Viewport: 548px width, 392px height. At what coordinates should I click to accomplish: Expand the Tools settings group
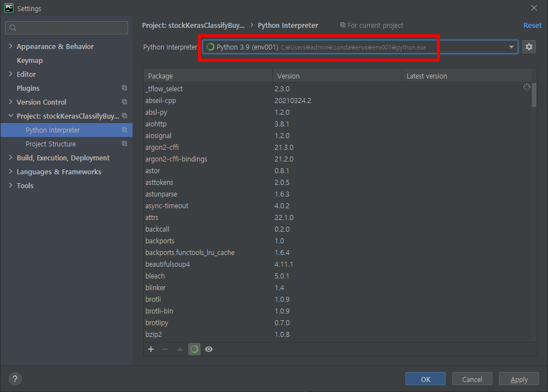coord(11,185)
